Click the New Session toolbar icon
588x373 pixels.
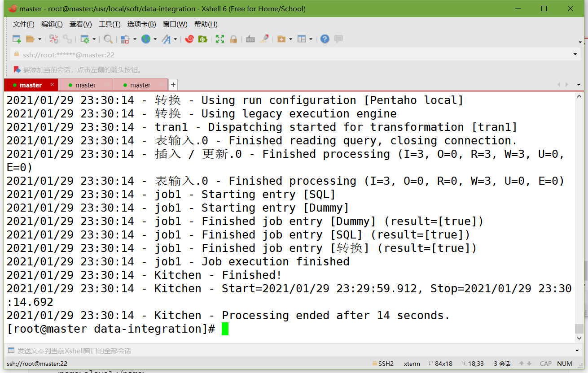pos(17,39)
